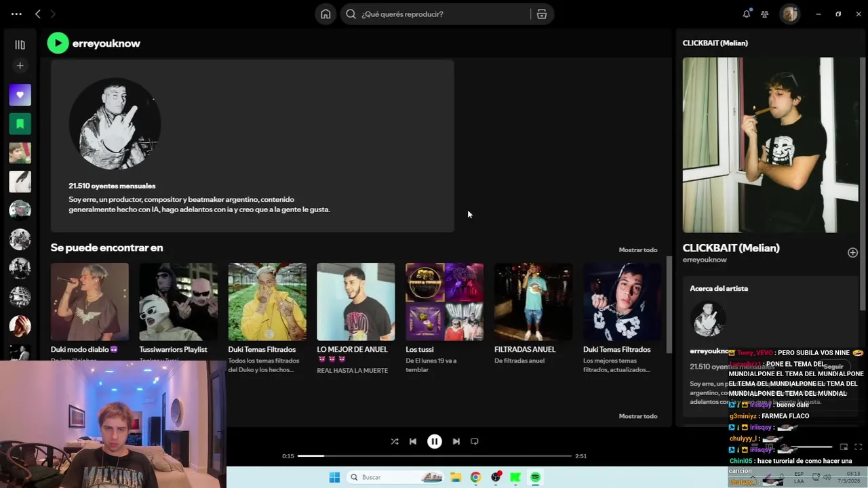Click 'De filtradas anuel' subtitle

519,361
